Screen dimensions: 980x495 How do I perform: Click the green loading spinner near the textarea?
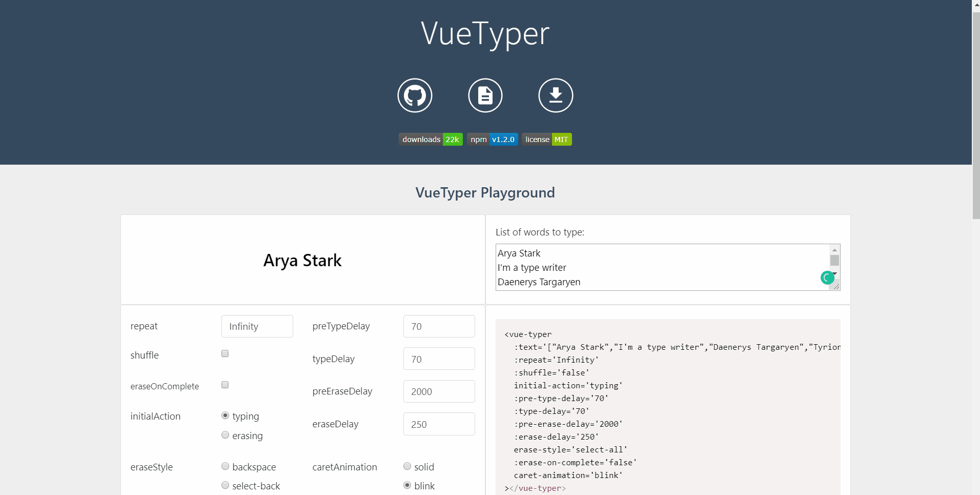[828, 278]
